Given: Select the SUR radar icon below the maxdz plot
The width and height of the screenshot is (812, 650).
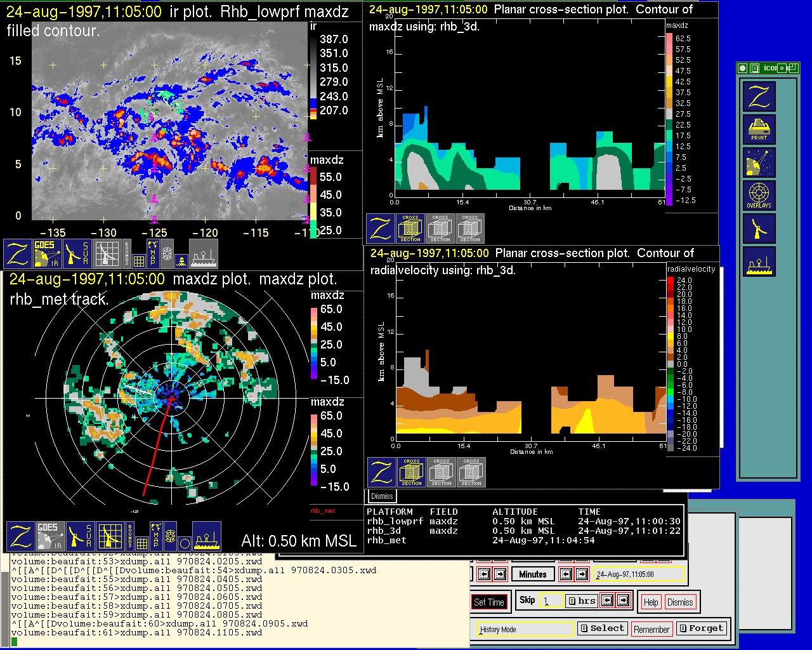Looking at the screenshot, I should (x=80, y=536).
